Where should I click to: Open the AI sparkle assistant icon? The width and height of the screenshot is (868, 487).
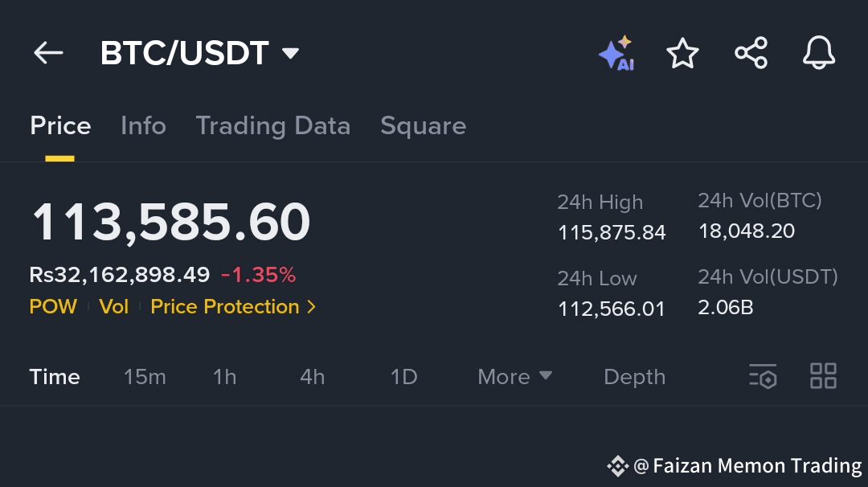point(616,54)
